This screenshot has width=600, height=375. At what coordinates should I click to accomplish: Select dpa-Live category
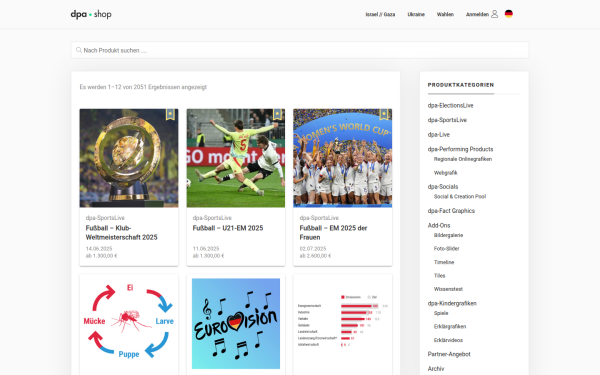click(x=439, y=135)
